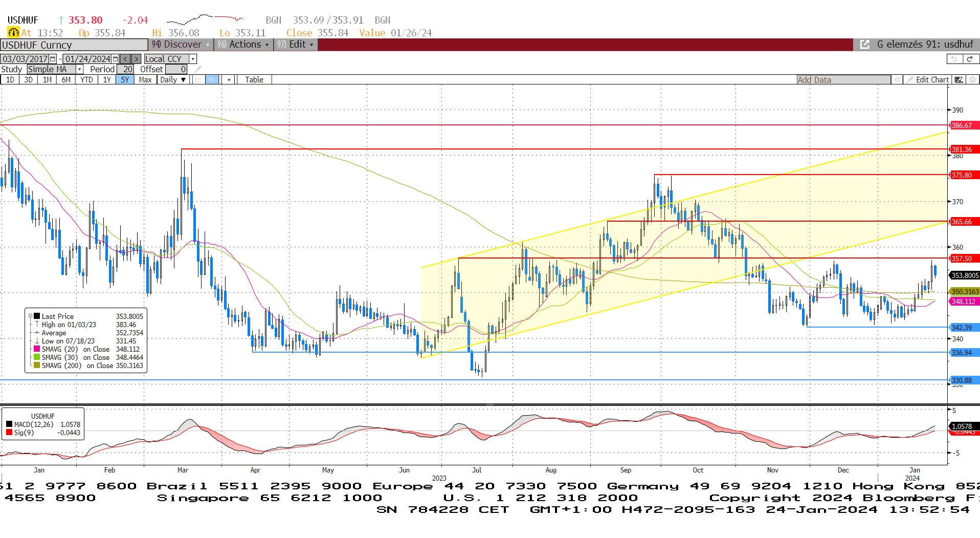Open the Simple MA study dropdown
The width and height of the screenshot is (980, 538).
pyautogui.click(x=80, y=69)
